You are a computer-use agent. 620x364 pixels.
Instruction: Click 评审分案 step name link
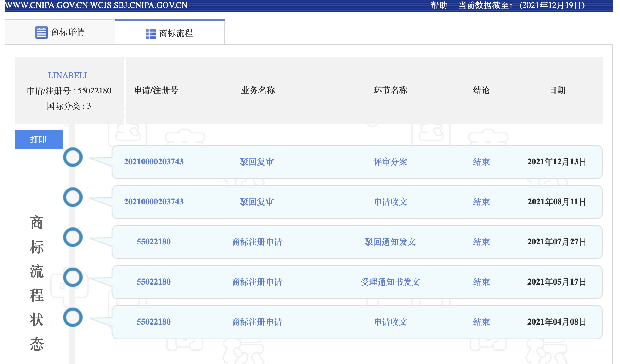(x=390, y=162)
